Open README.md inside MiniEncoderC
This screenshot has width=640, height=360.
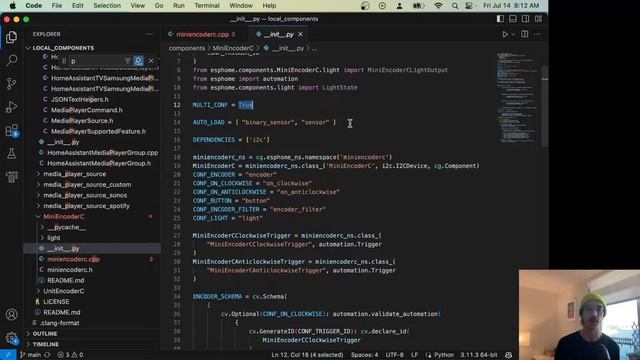pyautogui.click(x=66, y=280)
